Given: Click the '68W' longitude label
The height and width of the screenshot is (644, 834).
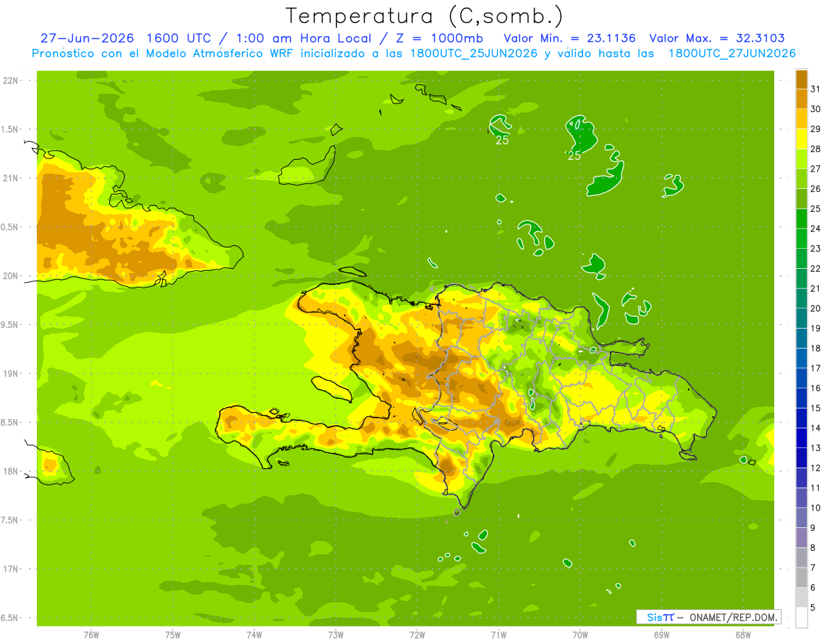Looking at the screenshot, I should pyautogui.click(x=743, y=634).
